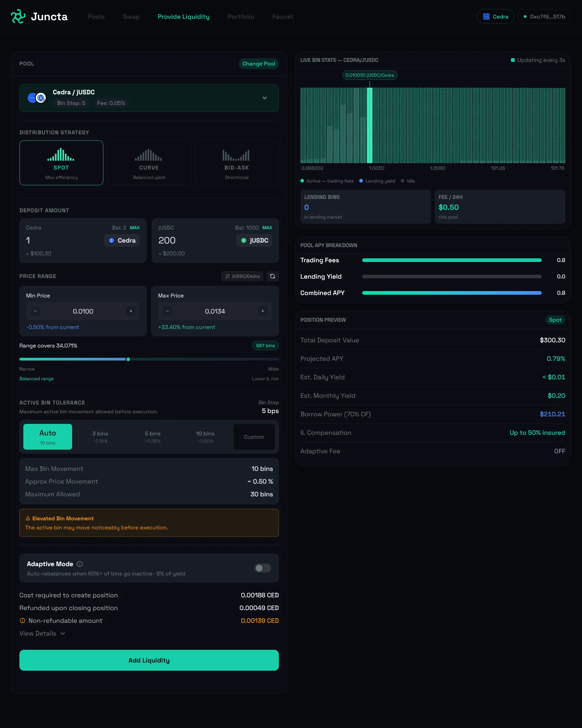Click the 0.00139 CED non-refundable value
Image resolution: width=582 pixels, height=728 pixels.
(x=259, y=621)
